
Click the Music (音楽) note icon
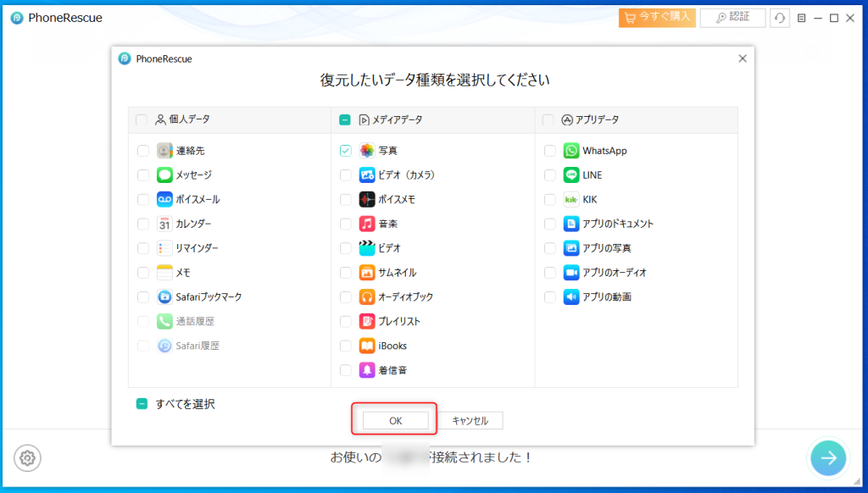pos(367,224)
